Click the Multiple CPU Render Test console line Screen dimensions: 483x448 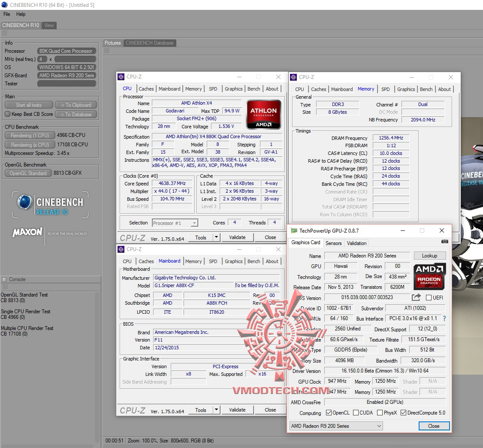coord(27,328)
